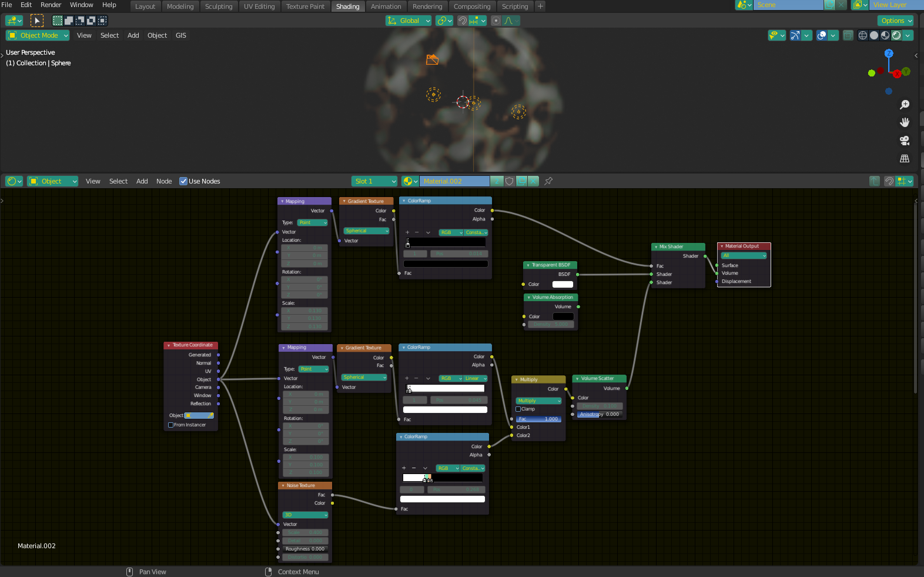Toggle fake user shield for Material.002

(510, 181)
